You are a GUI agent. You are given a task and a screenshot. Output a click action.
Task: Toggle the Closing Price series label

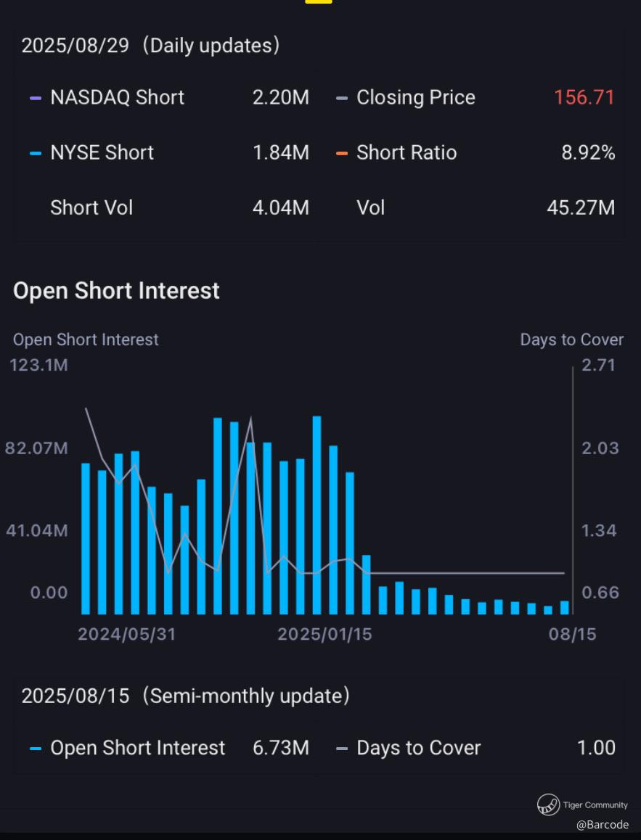click(x=416, y=98)
